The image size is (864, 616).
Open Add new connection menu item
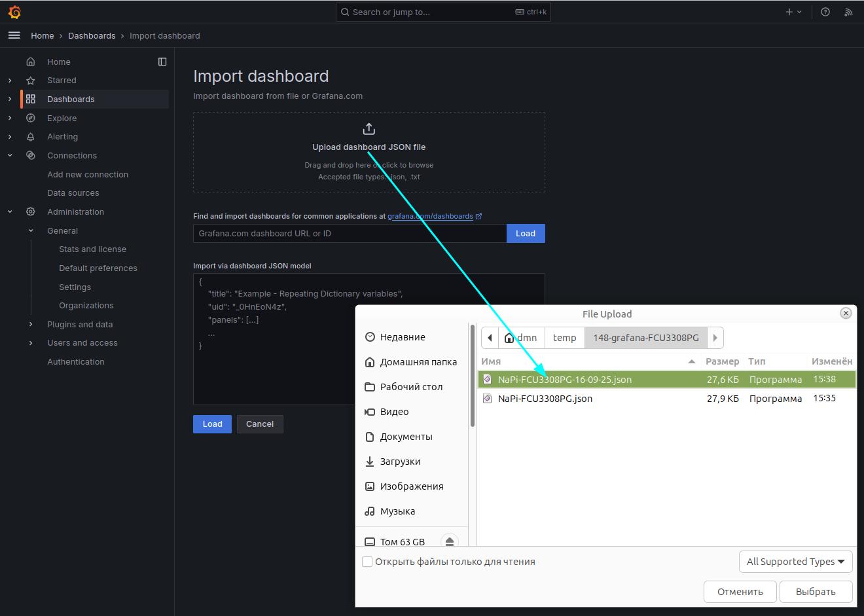88,174
